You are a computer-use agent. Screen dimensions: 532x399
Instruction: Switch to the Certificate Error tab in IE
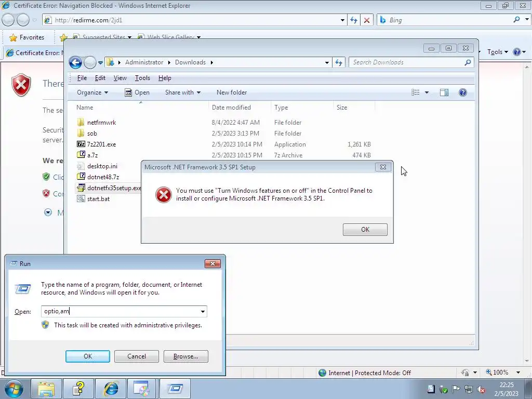coord(34,52)
